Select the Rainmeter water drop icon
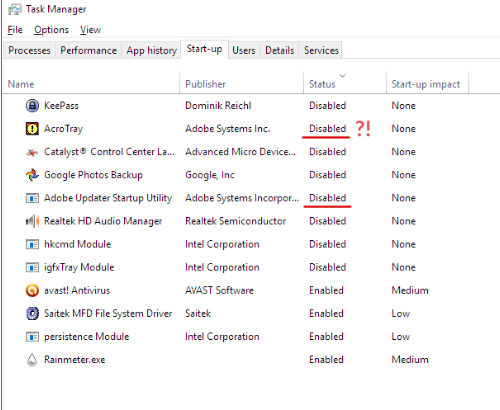The image size is (500, 410). coord(32,360)
